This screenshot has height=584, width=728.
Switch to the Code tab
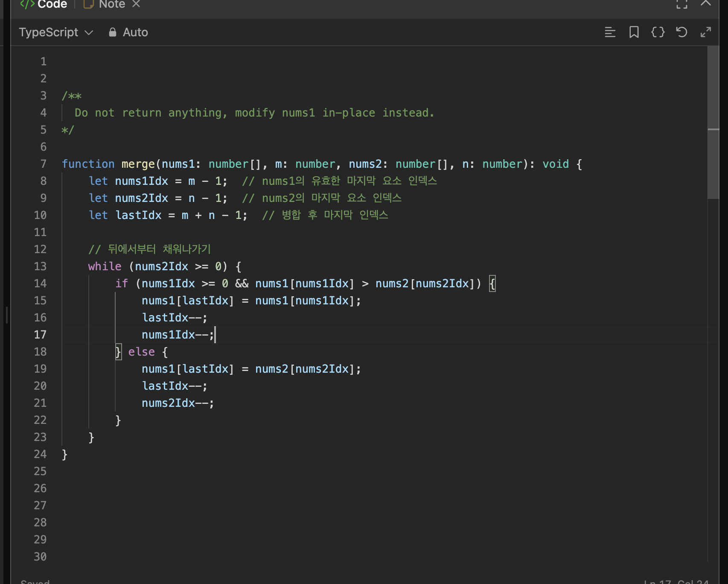pyautogui.click(x=44, y=4)
